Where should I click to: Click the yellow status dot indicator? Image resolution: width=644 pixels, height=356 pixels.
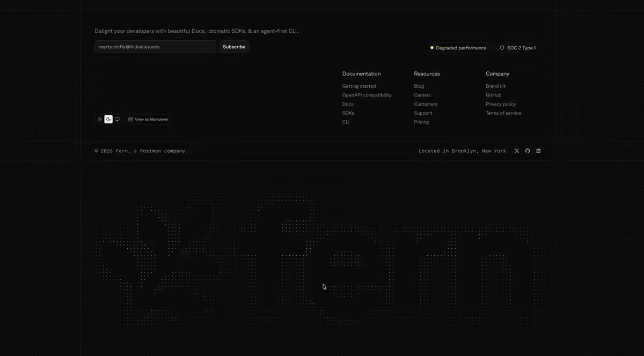tap(432, 48)
